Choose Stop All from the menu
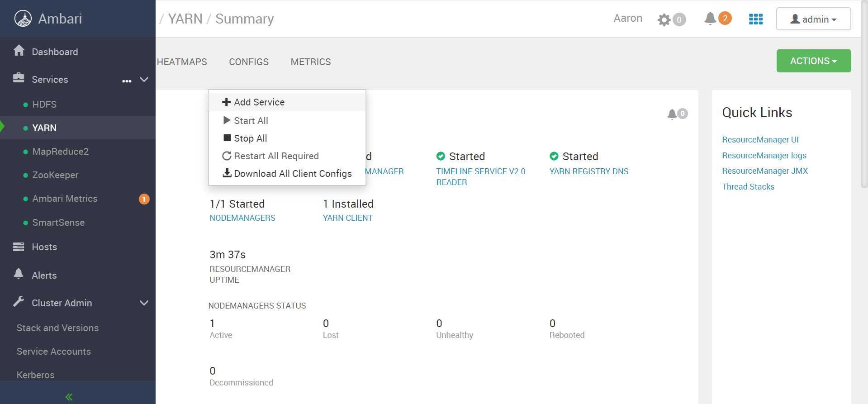The height and width of the screenshot is (404, 868). coord(287,138)
